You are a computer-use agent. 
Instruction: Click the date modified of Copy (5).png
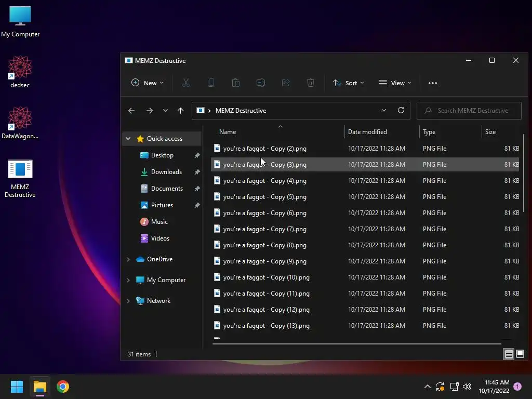(x=376, y=197)
